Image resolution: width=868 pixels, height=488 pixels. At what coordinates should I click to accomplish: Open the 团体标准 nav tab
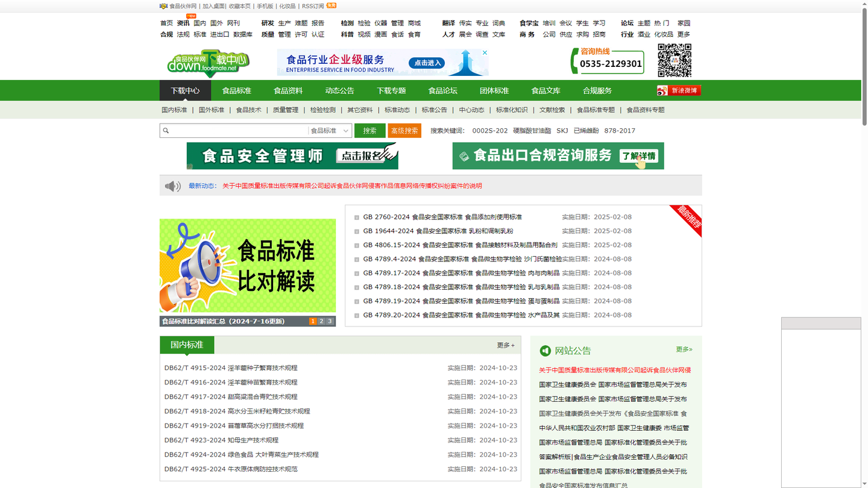pyautogui.click(x=494, y=90)
